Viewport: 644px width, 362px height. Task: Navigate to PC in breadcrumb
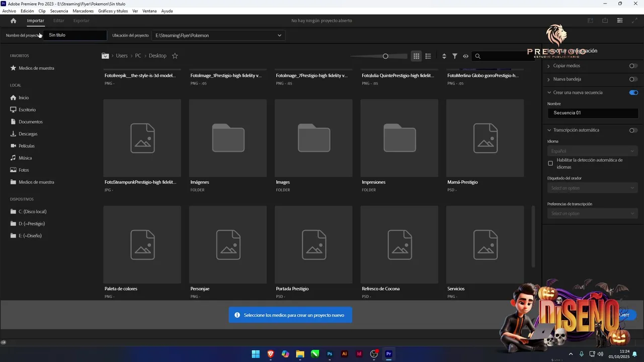pos(138,56)
